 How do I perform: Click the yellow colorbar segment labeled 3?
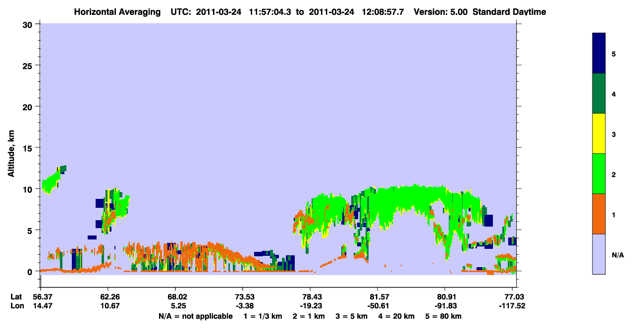pyautogui.click(x=599, y=134)
